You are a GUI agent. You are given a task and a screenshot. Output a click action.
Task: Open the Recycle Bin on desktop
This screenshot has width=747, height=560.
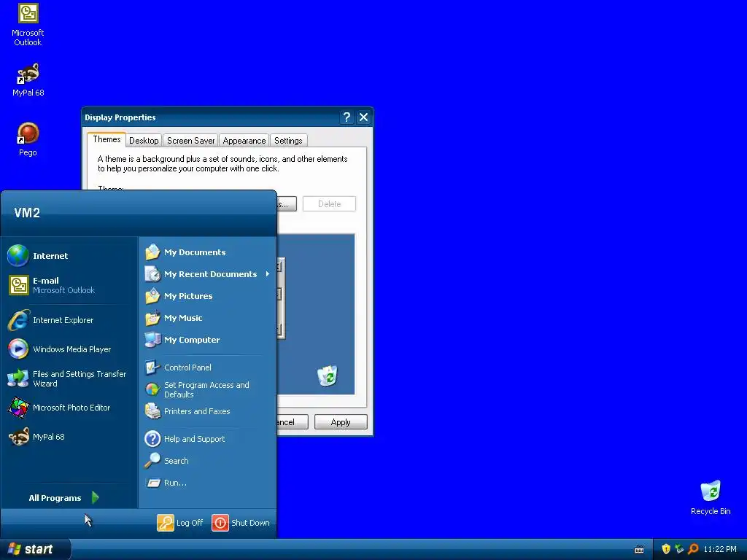(711, 497)
